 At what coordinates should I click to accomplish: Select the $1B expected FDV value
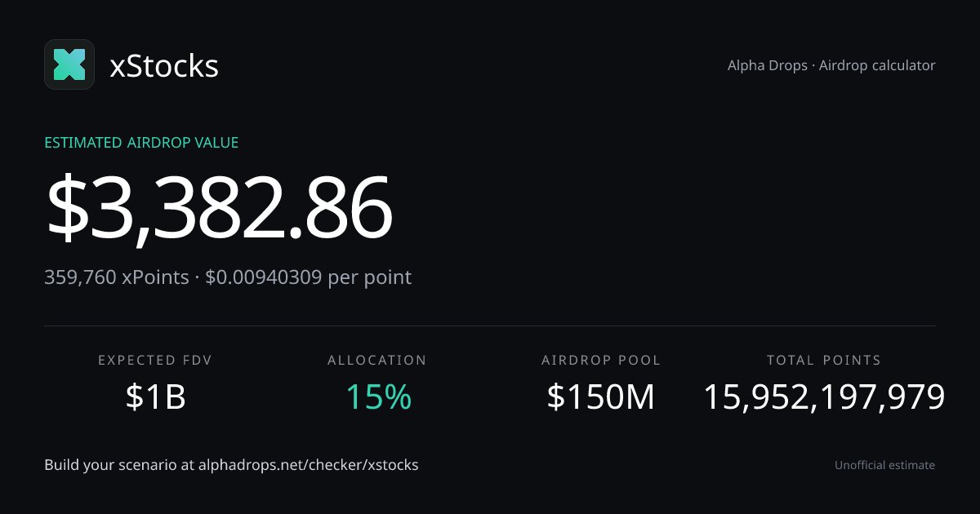tap(155, 397)
